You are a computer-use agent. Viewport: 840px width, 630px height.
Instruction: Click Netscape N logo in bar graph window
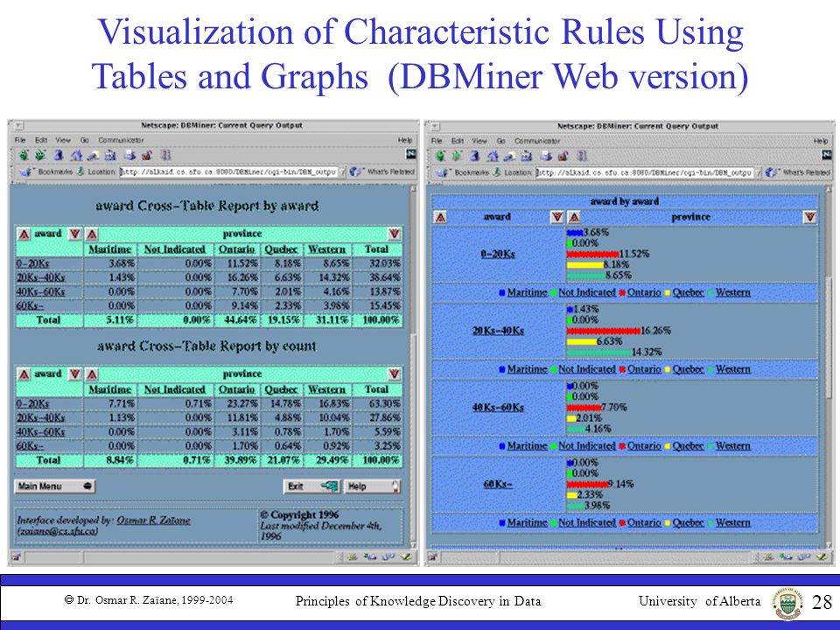(827, 156)
